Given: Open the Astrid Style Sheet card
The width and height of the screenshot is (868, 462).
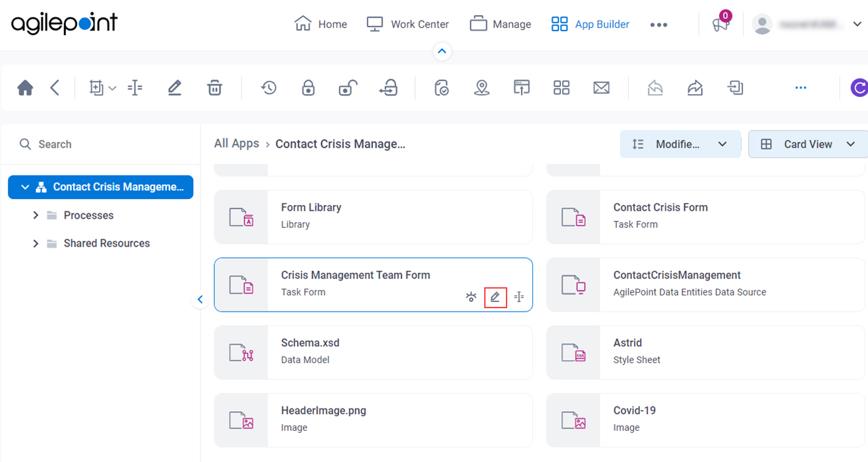Looking at the screenshot, I should 705,352.
